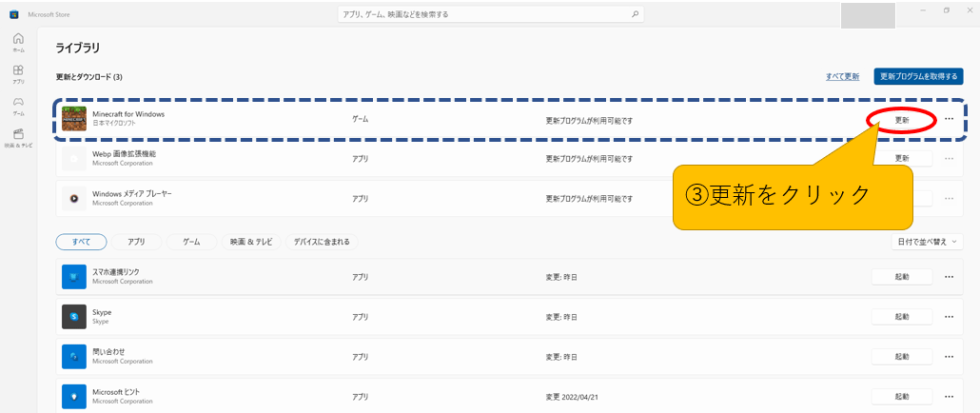The width and height of the screenshot is (980, 413).
Task: Open the Home sidebar icon
Action: pyautogui.click(x=19, y=42)
